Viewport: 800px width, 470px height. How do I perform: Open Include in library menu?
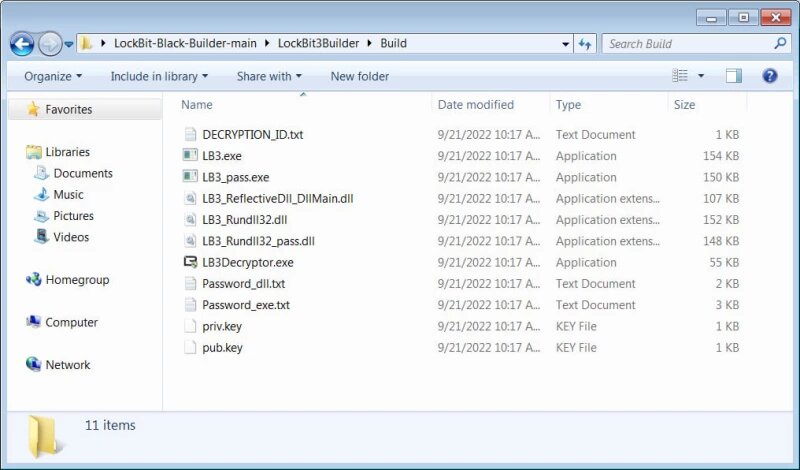[x=159, y=76]
